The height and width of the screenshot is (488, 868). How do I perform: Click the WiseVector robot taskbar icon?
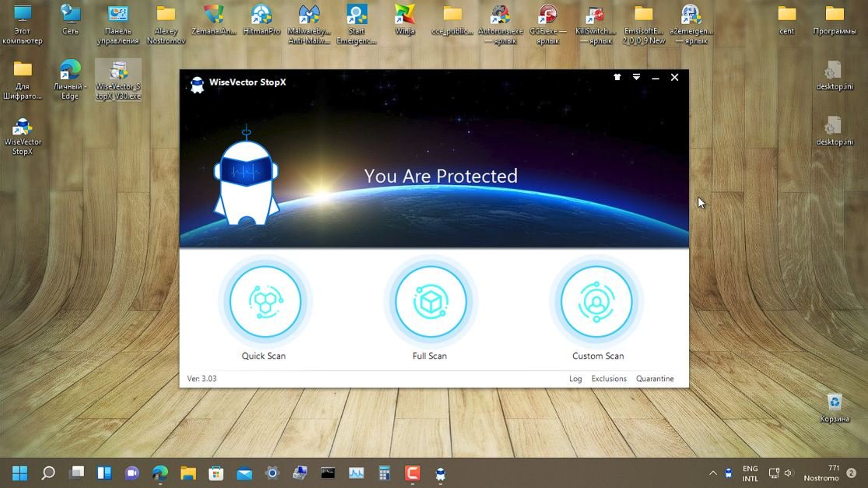pos(441,474)
